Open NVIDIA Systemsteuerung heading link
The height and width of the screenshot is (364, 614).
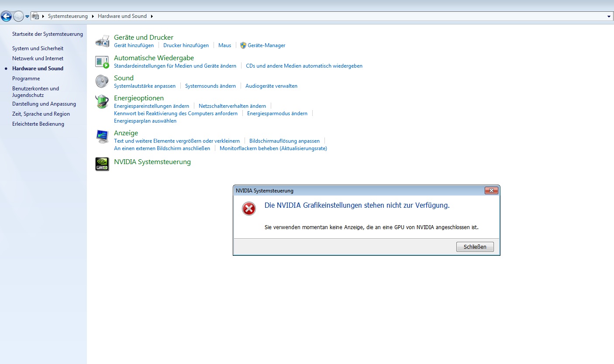pyautogui.click(x=152, y=162)
